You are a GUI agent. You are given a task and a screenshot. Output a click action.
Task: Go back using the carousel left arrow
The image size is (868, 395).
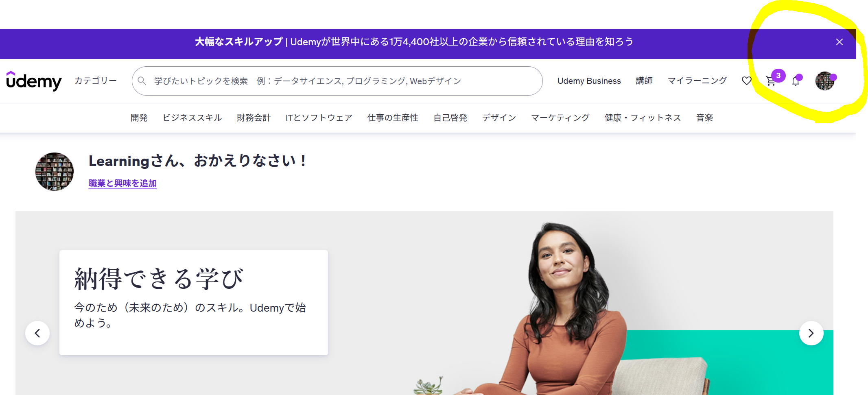tap(37, 333)
